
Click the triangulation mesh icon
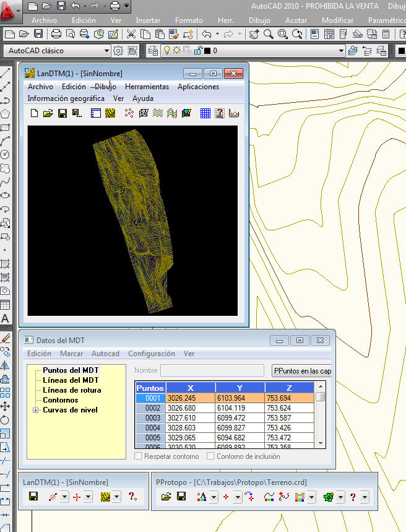[144, 113]
